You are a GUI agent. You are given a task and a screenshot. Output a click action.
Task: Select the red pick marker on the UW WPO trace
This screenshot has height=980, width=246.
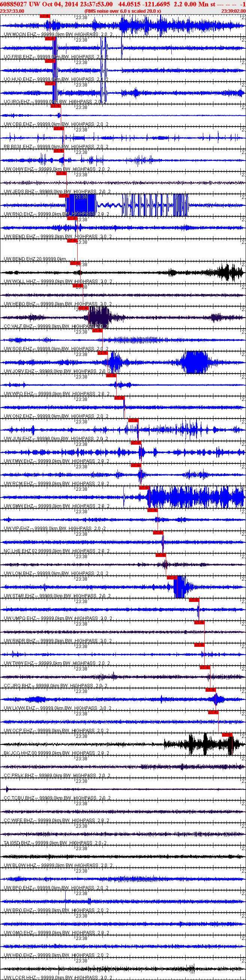(111, 375)
